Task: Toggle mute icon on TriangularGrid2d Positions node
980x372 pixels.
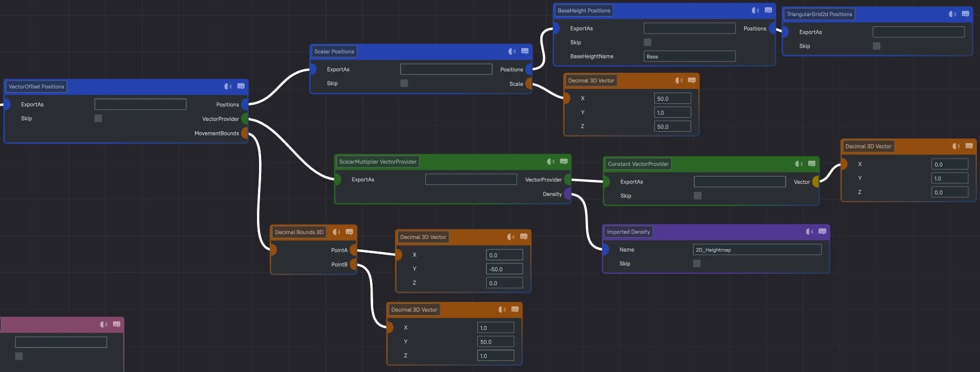Action: click(953, 14)
